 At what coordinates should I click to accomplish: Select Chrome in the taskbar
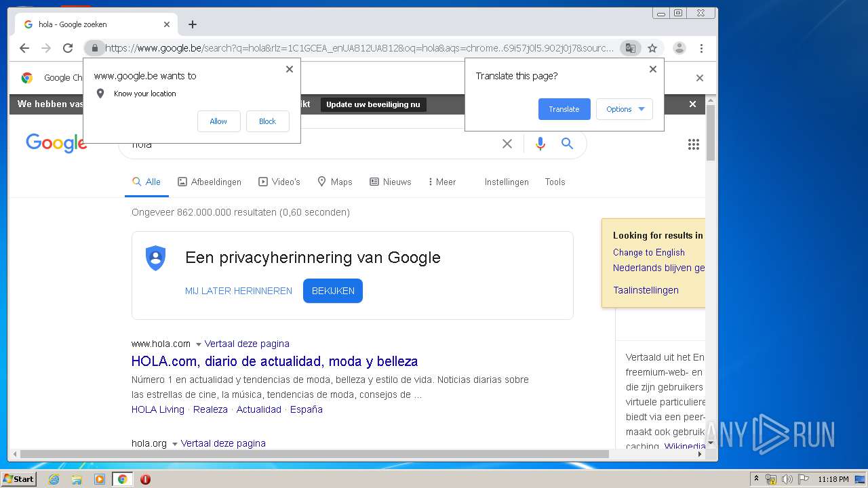[x=123, y=479]
